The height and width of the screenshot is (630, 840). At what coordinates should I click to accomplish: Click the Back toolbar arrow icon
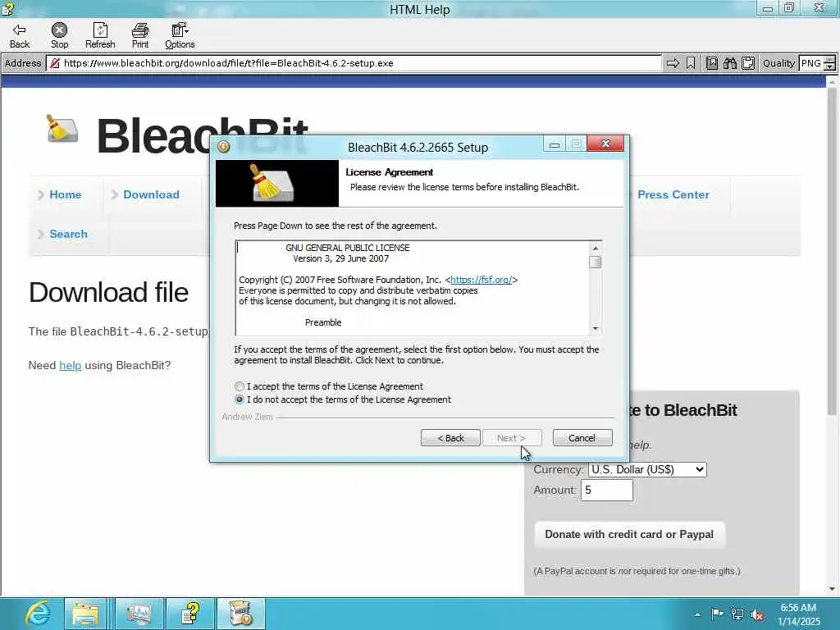tap(20, 30)
